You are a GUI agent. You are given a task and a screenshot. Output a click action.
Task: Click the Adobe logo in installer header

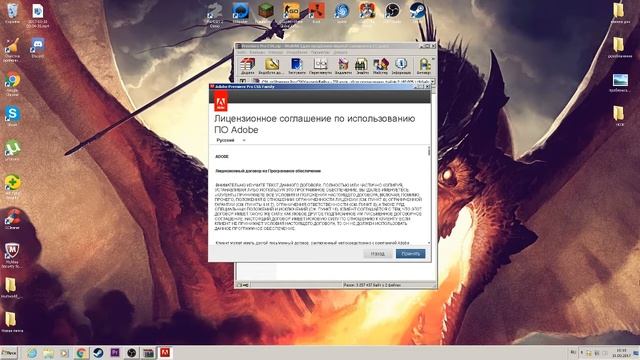coord(221,100)
